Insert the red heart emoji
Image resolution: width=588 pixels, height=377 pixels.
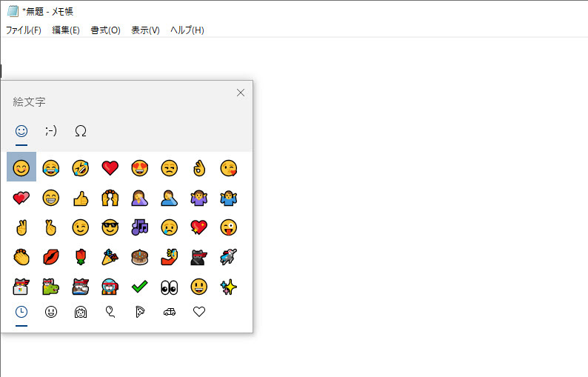pyautogui.click(x=110, y=168)
